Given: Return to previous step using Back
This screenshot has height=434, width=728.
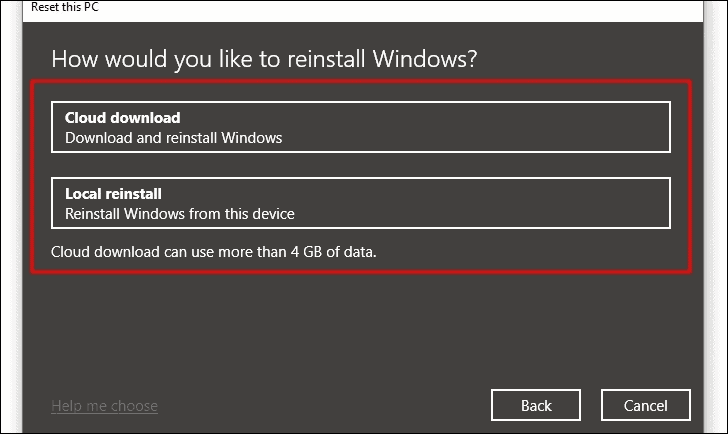Looking at the screenshot, I should 536,405.
